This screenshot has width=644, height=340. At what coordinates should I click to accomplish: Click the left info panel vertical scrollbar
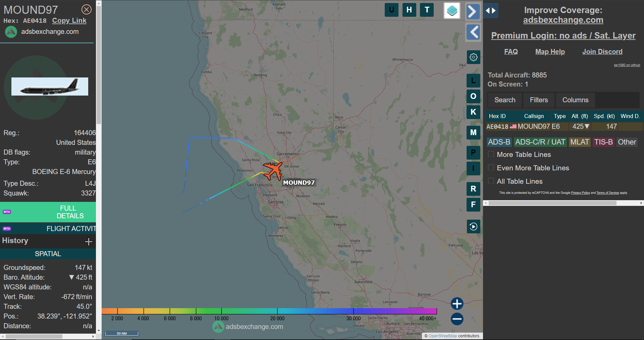coord(99,65)
